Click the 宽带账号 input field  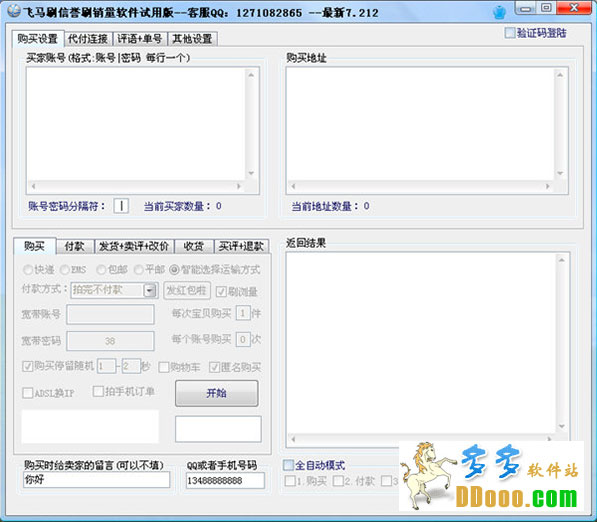pos(110,314)
